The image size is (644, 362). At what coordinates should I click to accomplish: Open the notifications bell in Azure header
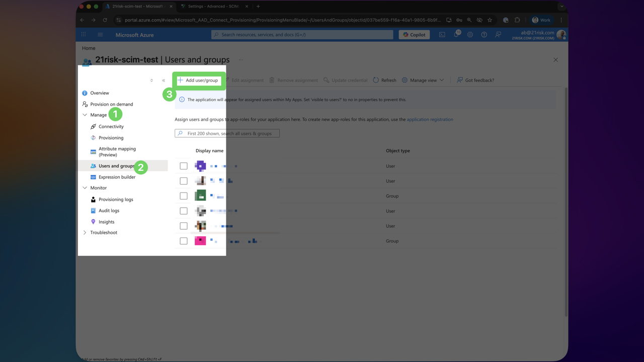point(456,34)
